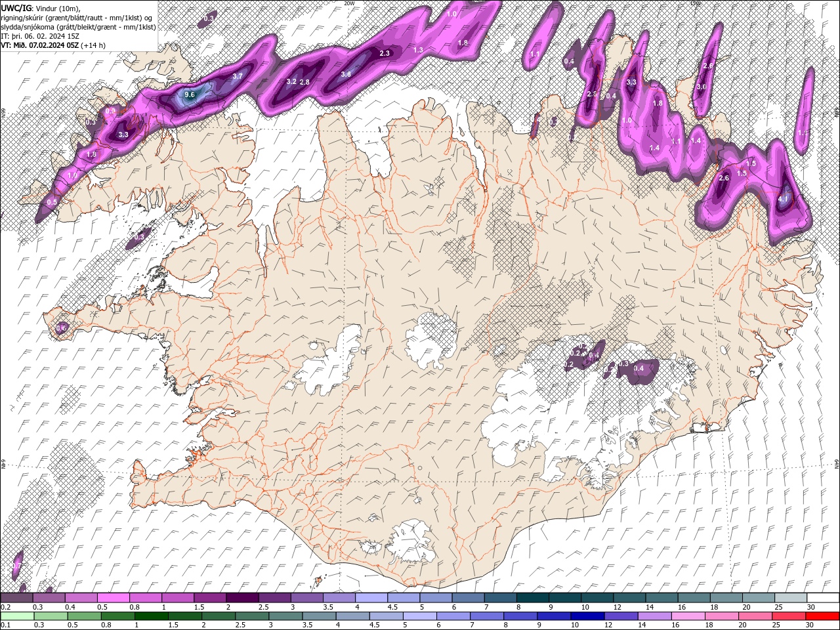Select upper legend swatch between 0.4 and 0.5
The width and height of the screenshot is (840, 630).
81,598
